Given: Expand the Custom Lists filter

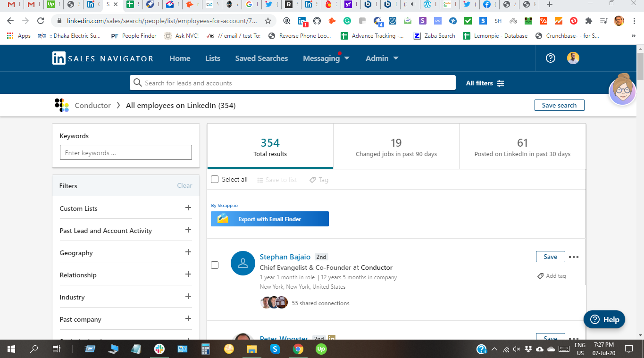Looking at the screenshot, I should point(188,208).
